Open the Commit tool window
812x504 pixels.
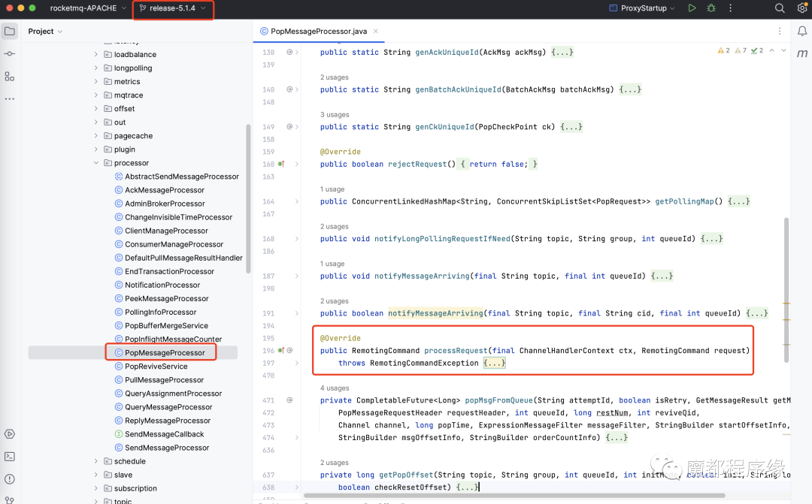point(9,54)
